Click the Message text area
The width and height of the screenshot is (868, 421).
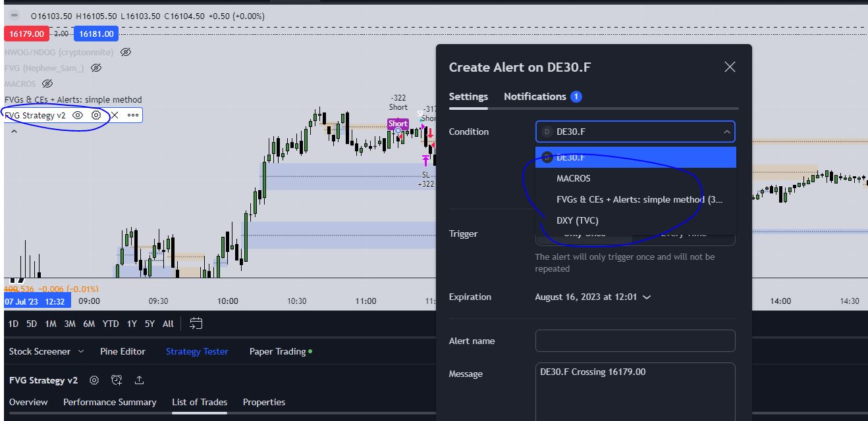(x=636, y=391)
